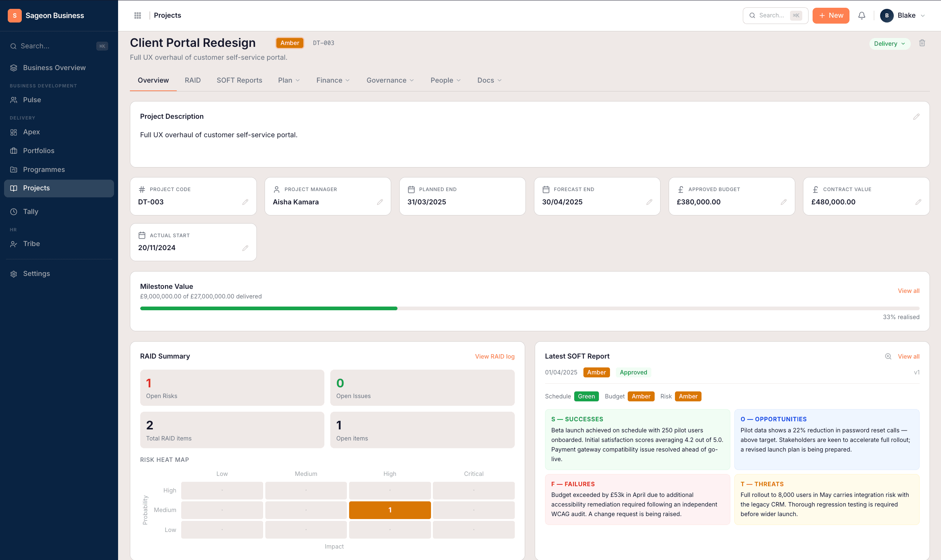
Task: Click the sidebar Search field
Action: (59, 46)
